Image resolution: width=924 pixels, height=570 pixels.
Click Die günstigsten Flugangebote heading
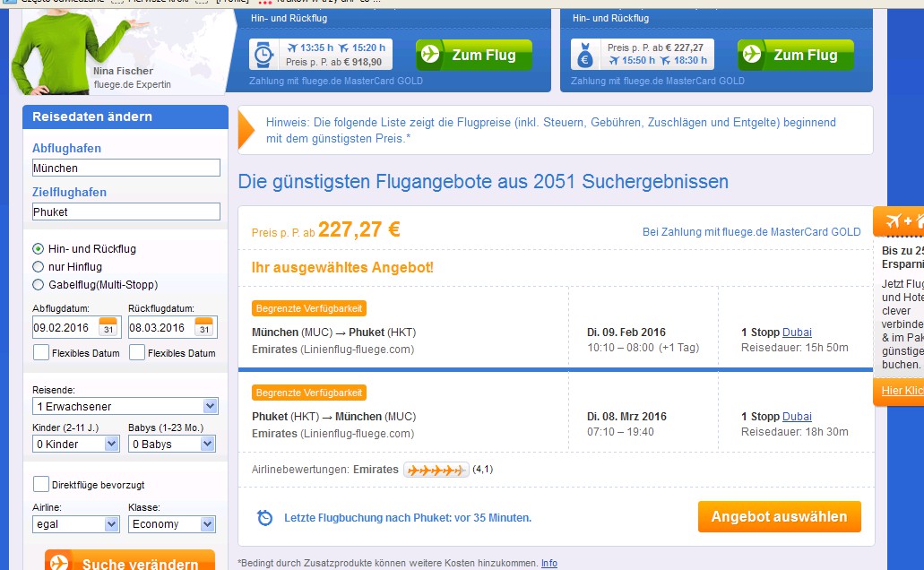click(x=483, y=182)
